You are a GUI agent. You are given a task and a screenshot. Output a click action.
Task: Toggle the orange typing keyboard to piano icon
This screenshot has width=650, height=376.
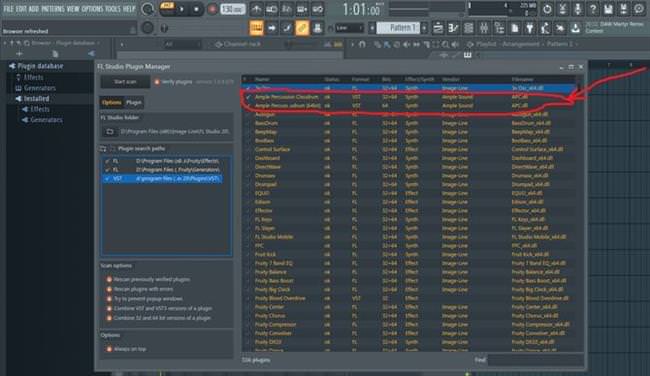[x=256, y=28]
